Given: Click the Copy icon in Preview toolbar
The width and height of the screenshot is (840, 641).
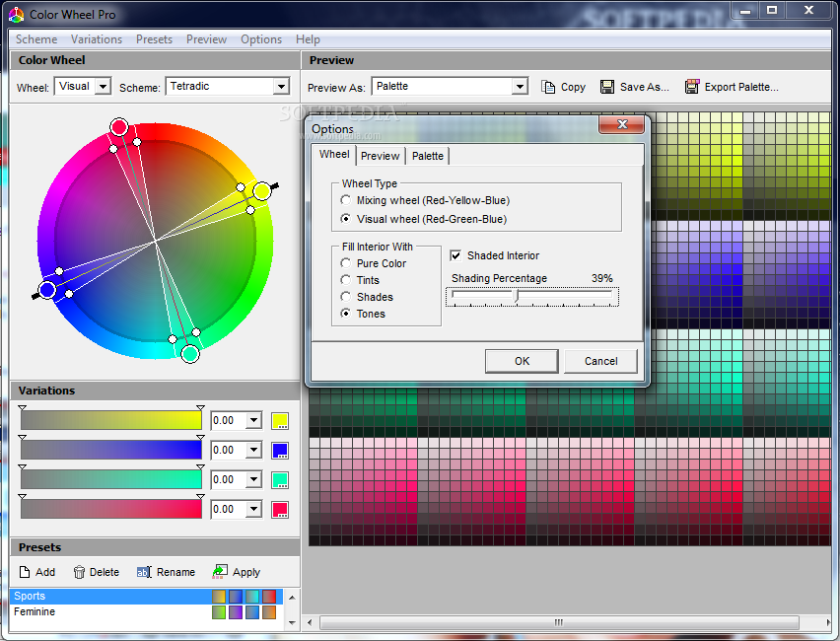Looking at the screenshot, I should click(548, 87).
